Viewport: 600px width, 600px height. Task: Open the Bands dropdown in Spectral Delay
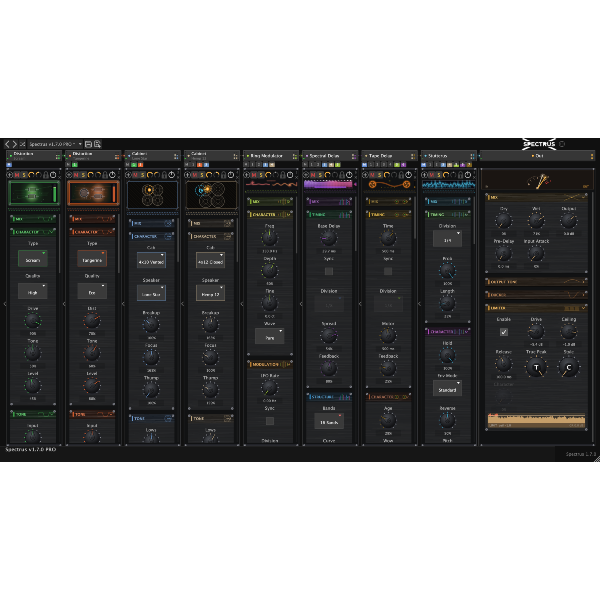coord(329,421)
